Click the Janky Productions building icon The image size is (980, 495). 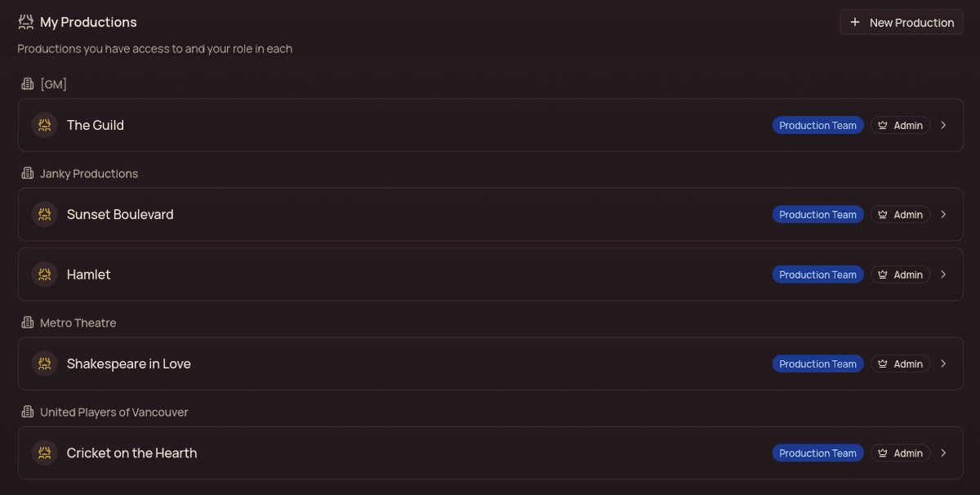pos(28,173)
